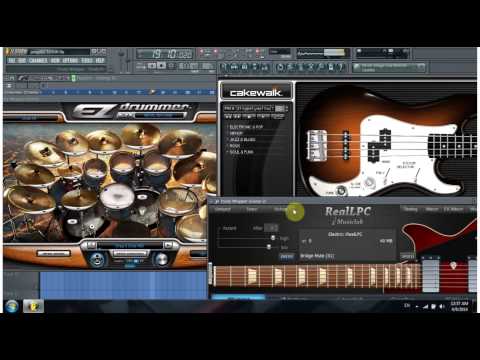Image resolution: width=480 pixels, height=360 pixels.
Task: Click the last icon in the shortcut toolbar
Action: [x=340, y=67]
